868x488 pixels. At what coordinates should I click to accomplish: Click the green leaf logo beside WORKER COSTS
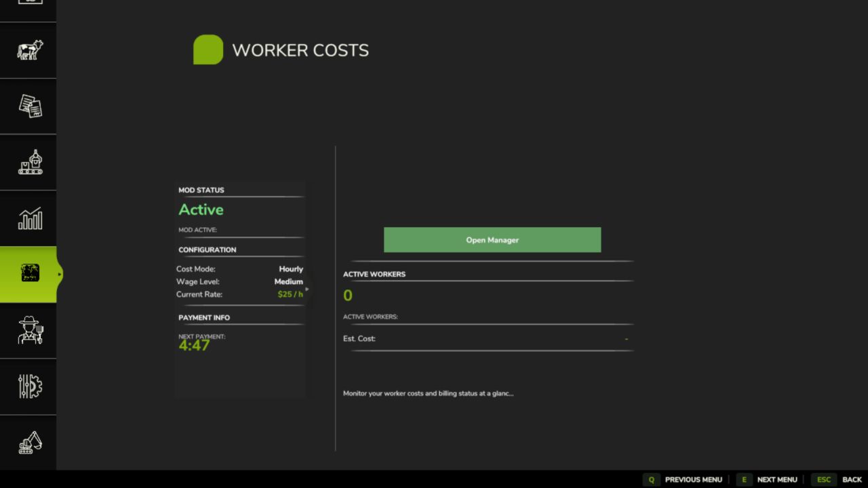[x=208, y=49]
